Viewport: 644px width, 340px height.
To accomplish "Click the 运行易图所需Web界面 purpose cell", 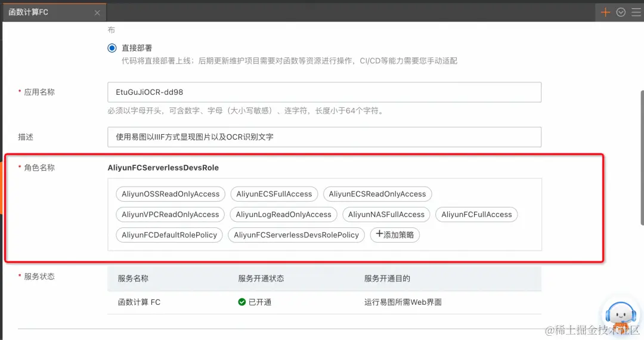I will [x=403, y=302].
